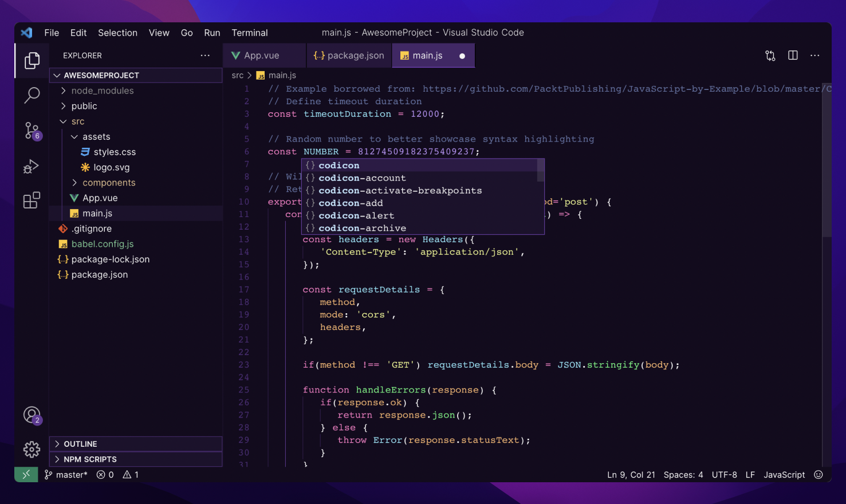Image resolution: width=846 pixels, height=504 pixels.
Task: Open package-lock.json in explorer
Action: [x=111, y=259]
